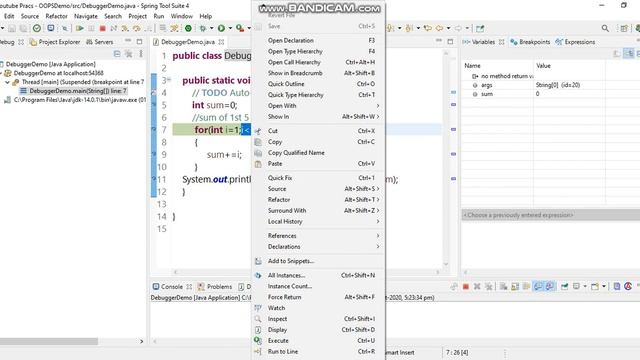Screen dimensions: 640x360
Task: Click the Collapse All icon in Debug view
Action: click(117, 54)
